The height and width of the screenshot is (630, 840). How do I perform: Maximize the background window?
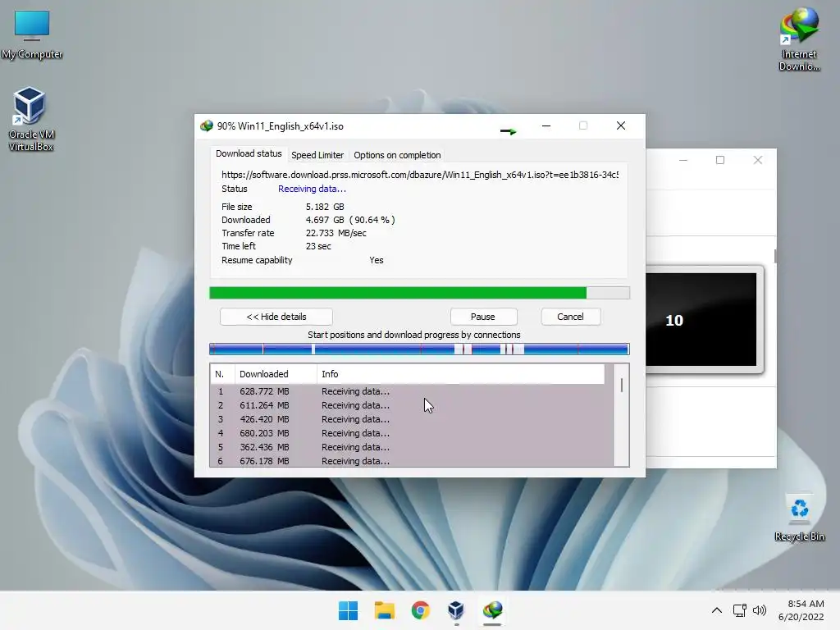pos(720,160)
